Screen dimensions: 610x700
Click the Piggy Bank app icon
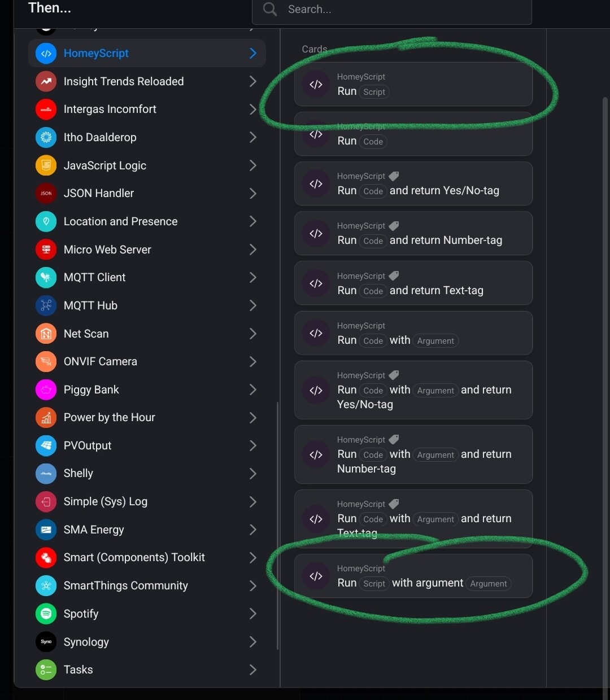[x=46, y=390]
